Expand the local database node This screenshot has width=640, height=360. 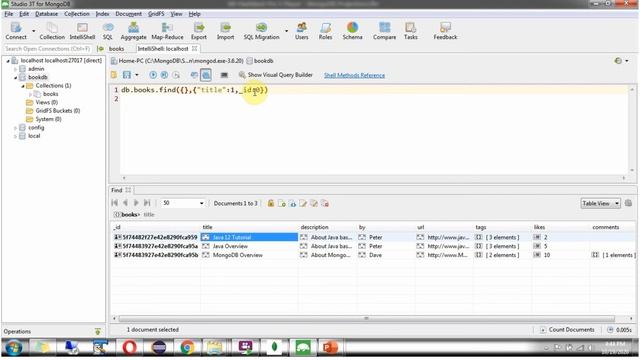[16, 136]
